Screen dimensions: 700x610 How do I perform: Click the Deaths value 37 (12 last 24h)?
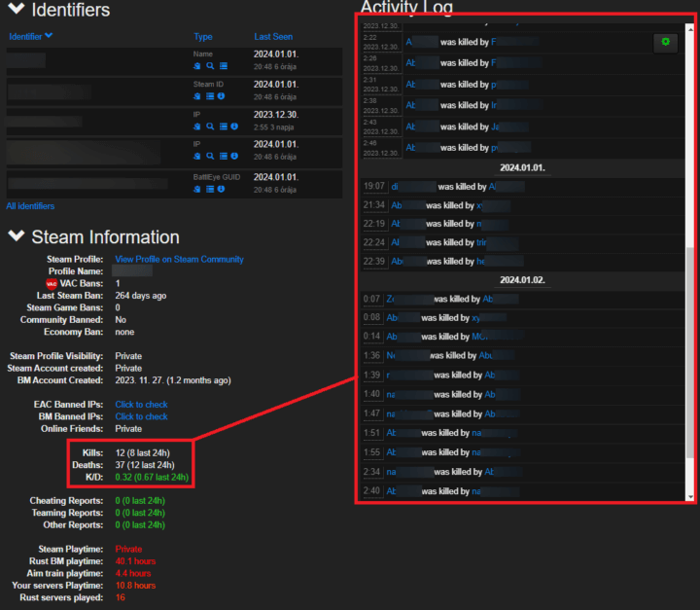[x=145, y=465]
